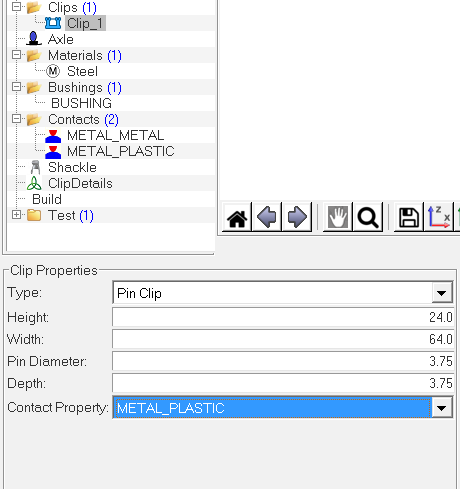
Task: Click the Pin Diameter input field
Action: tap(283, 361)
